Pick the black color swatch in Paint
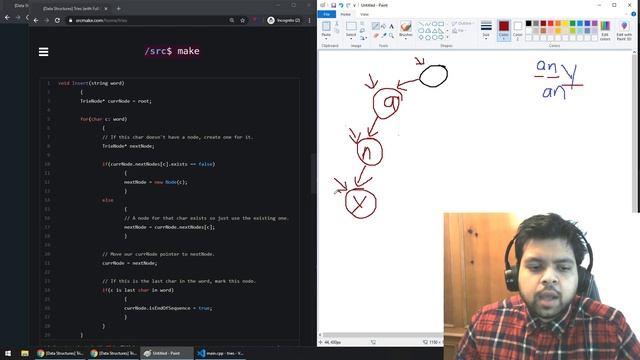This screenshot has width=640, height=360. pyautogui.click(x=529, y=23)
